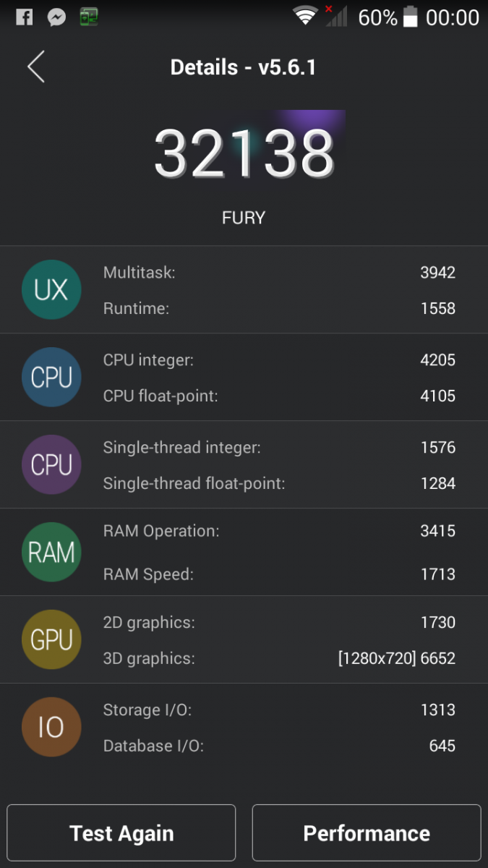Screen dimensions: 488x868
Task: Click the olive GPU category icon
Action: tap(51, 640)
